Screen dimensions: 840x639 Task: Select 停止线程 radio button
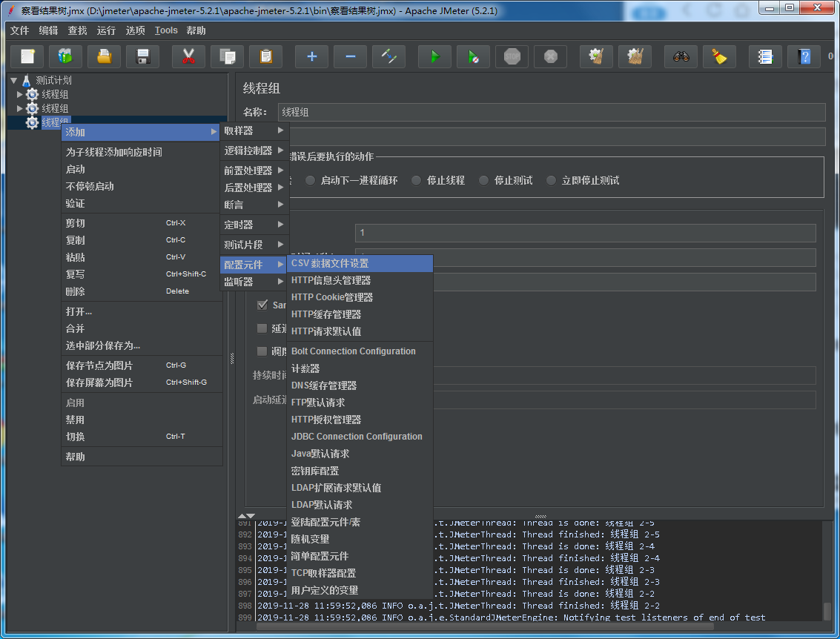tap(416, 180)
